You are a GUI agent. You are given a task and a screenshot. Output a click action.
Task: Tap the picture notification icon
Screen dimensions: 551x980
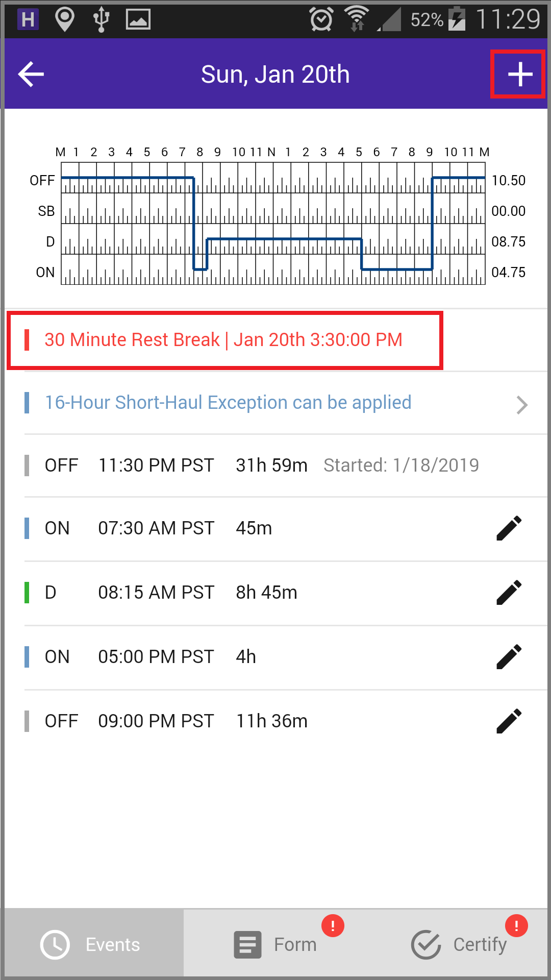pyautogui.click(x=138, y=19)
